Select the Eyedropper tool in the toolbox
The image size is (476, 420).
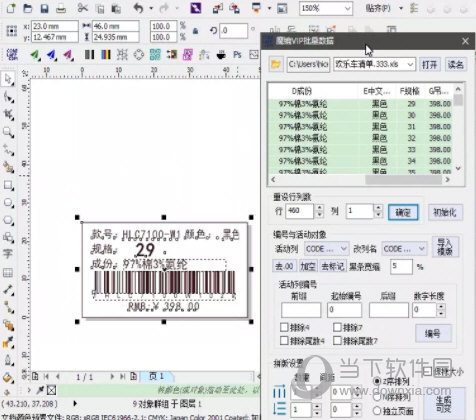pos(8,343)
